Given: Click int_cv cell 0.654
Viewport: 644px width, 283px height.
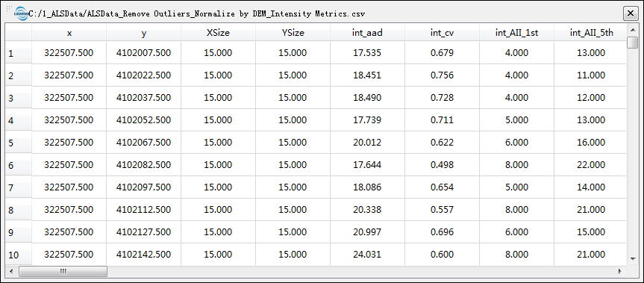Looking at the screenshot, I should coord(442,187).
